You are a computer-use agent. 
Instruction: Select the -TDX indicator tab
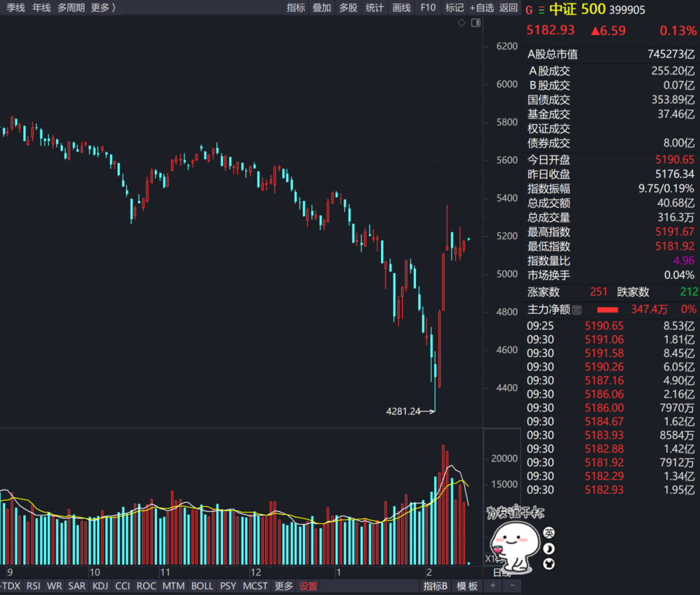coord(10,586)
